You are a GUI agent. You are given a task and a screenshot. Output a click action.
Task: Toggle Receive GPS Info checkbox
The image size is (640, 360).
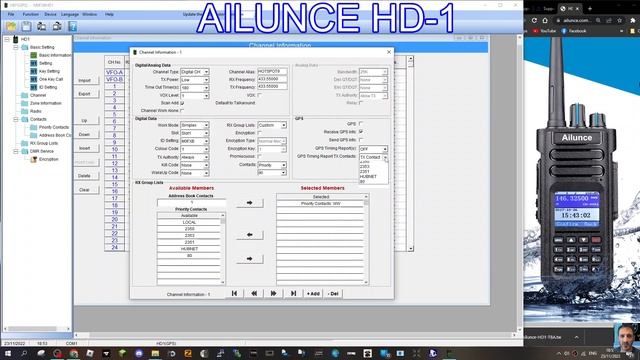pos(361,132)
